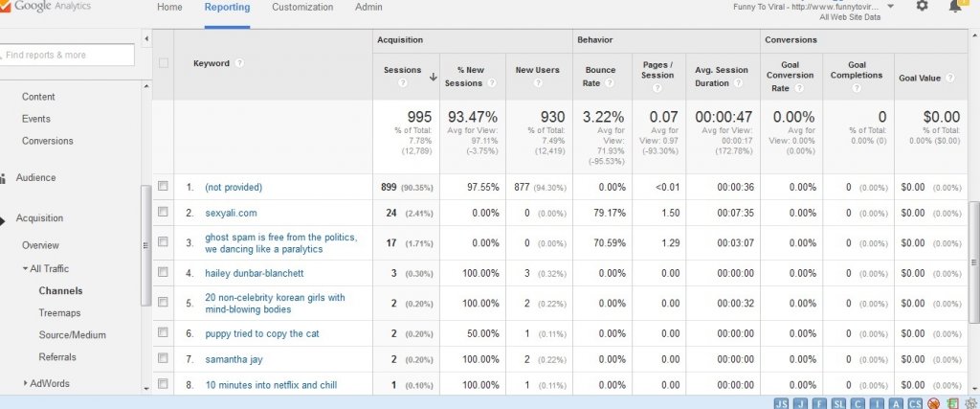This screenshot has height=409, width=980.
Task: Click the orange blocked-circle status bar icon
Action: coord(934,404)
